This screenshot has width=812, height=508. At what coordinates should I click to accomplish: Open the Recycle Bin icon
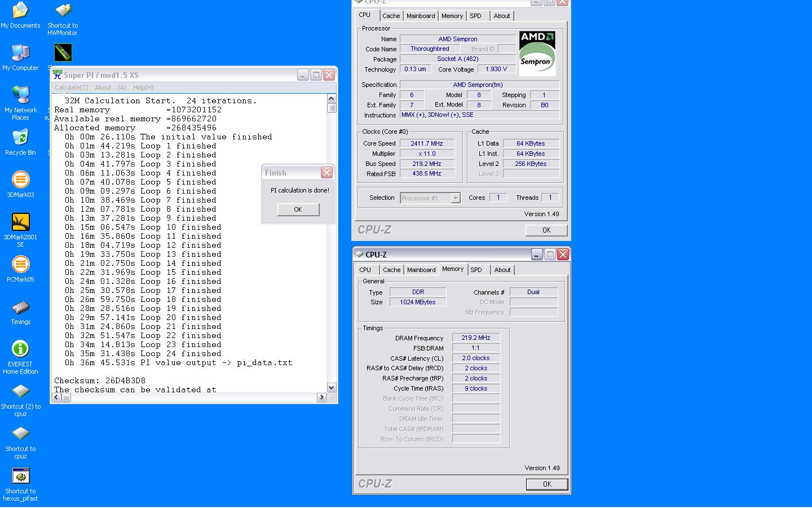20,142
